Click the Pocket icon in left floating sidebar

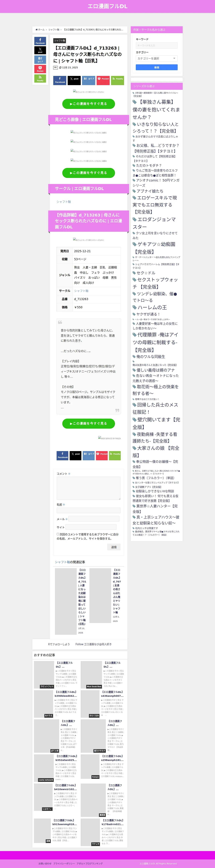[x=40, y=69]
